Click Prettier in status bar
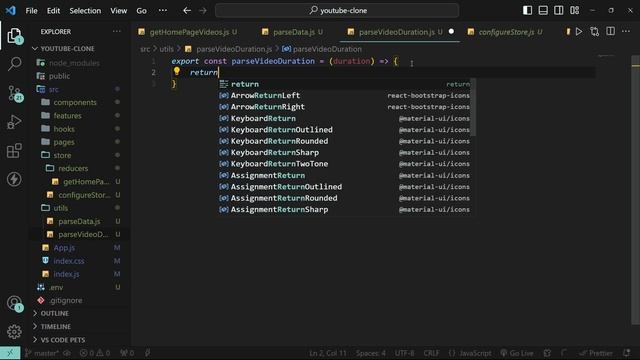The height and width of the screenshot is (360, 640). point(596,353)
